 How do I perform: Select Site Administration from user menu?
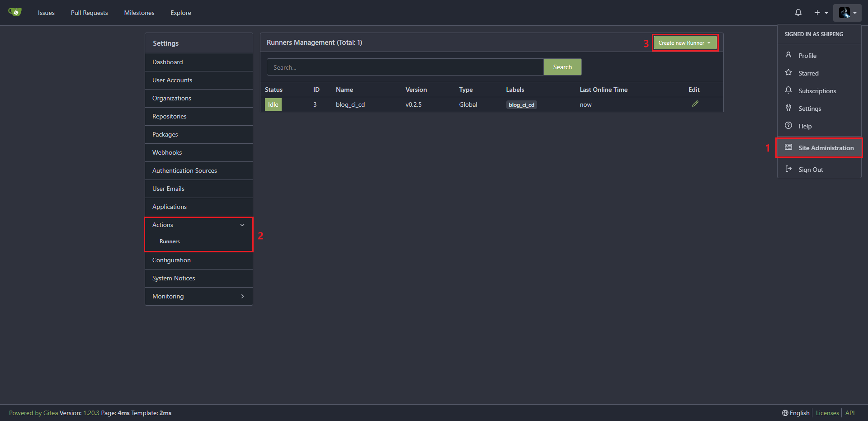[x=826, y=148]
